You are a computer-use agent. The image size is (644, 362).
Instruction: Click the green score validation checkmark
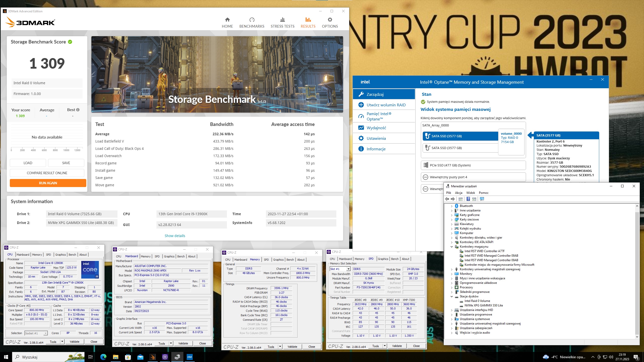70,42
